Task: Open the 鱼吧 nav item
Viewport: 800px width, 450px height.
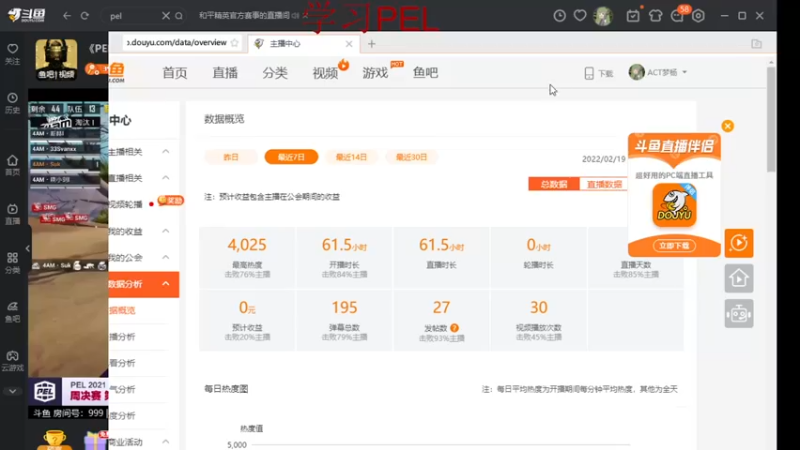Action: tap(426, 73)
